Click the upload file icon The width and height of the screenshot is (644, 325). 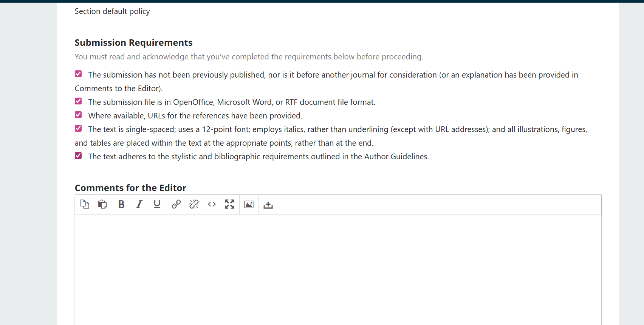268,205
